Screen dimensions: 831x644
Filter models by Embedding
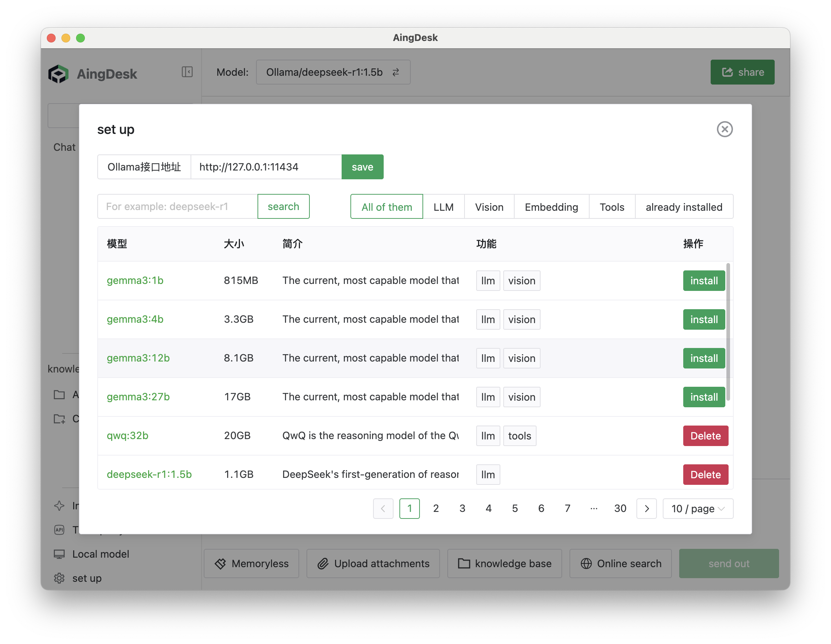click(x=551, y=207)
